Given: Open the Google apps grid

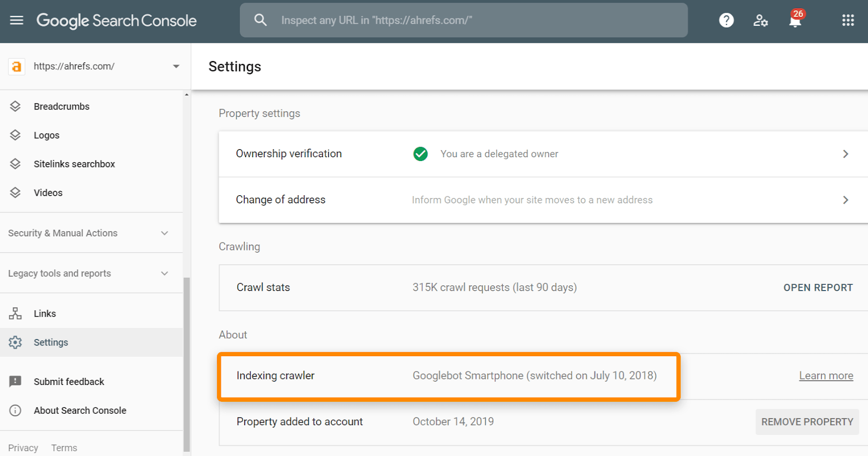Looking at the screenshot, I should click(848, 21).
